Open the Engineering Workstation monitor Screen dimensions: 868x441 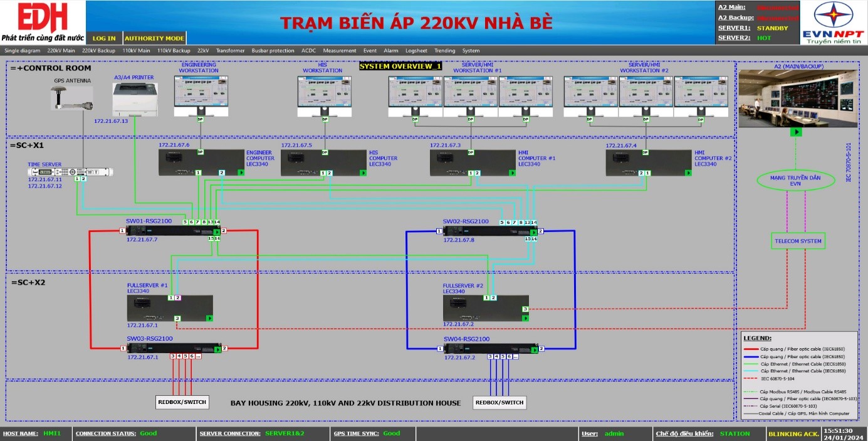click(201, 94)
